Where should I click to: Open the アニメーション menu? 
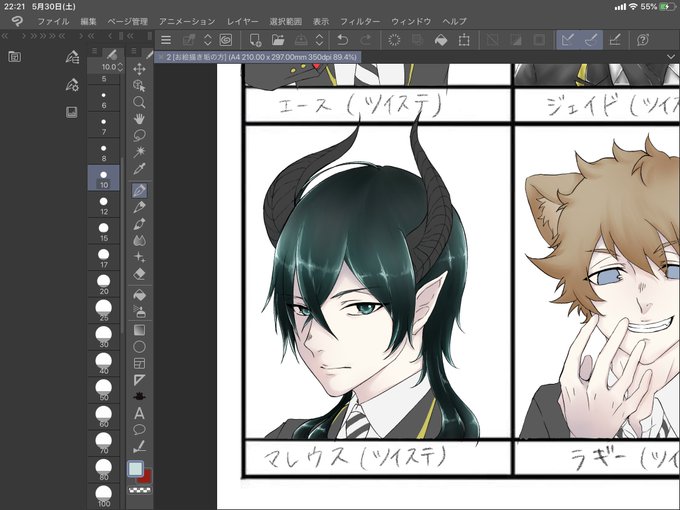coord(187,21)
